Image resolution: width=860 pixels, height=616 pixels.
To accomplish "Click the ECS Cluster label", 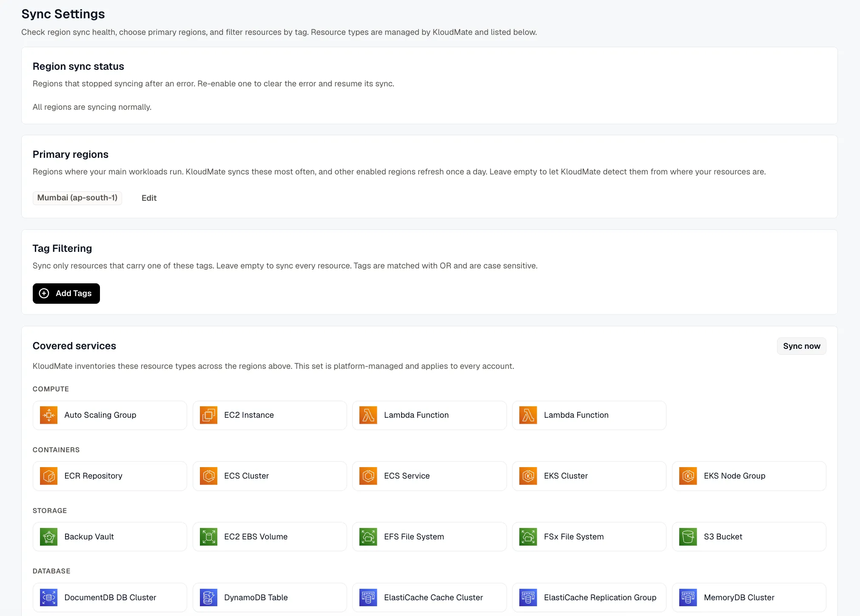I will [x=246, y=476].
